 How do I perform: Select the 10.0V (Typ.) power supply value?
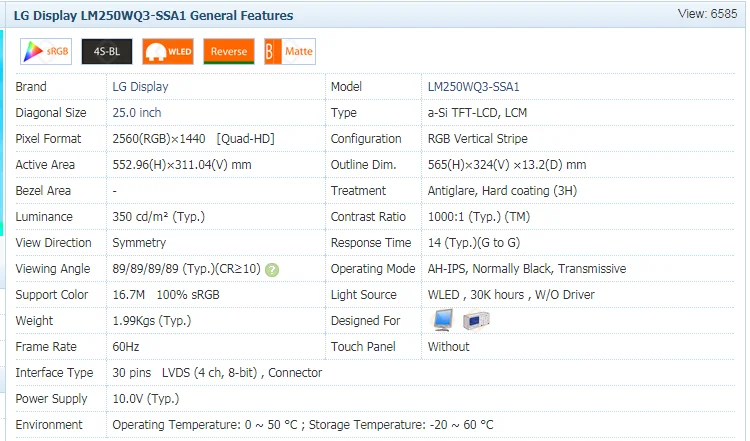(145, 398)
